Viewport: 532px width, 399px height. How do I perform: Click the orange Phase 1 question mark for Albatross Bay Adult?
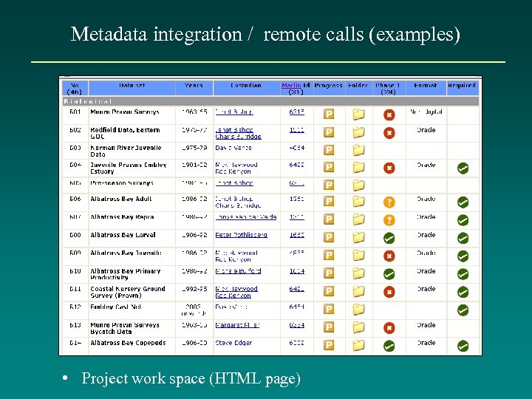tap(389, 202)
